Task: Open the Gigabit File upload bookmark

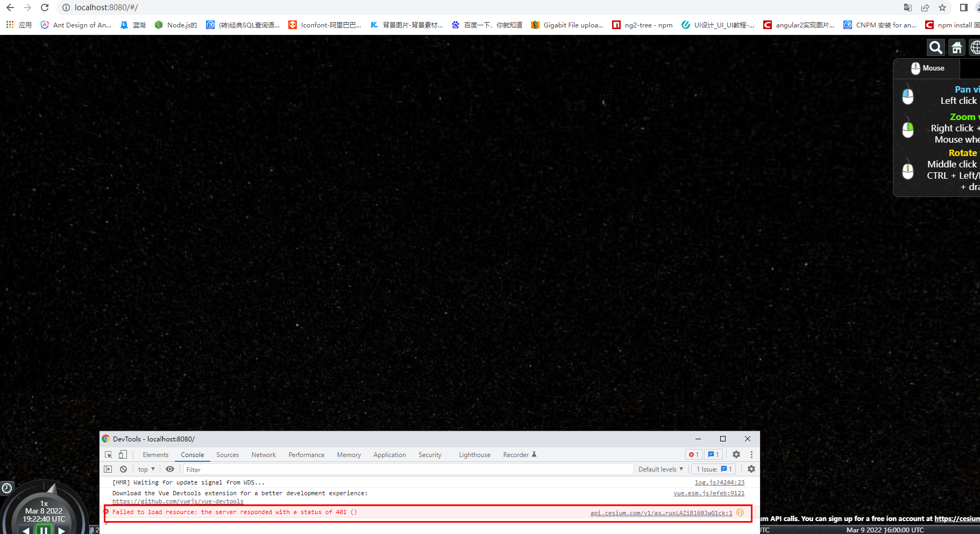Action: (x=567, y=25)
